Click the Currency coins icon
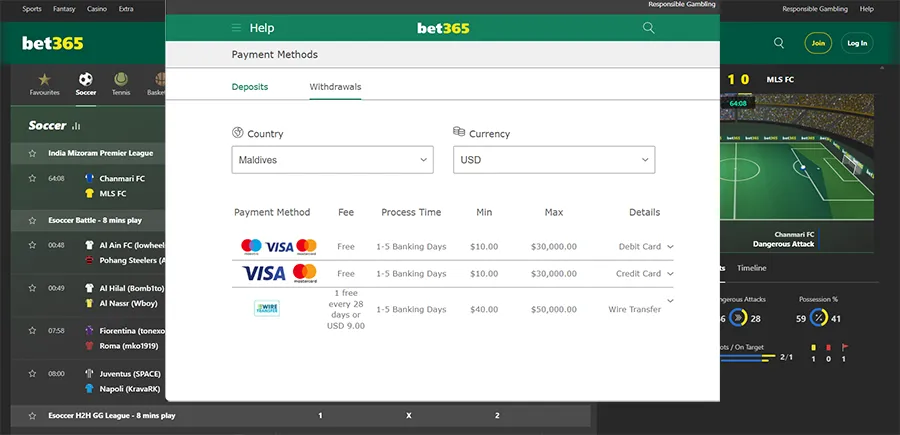This screenshot has height=435, width=900. [459, 132]
